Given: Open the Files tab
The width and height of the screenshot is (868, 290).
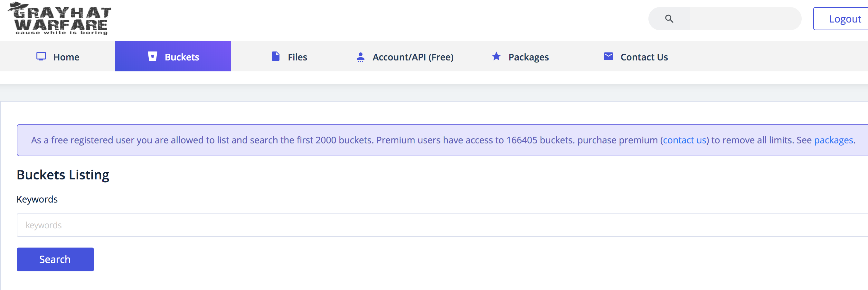Looking at the screenshot, I should [297, 57].
